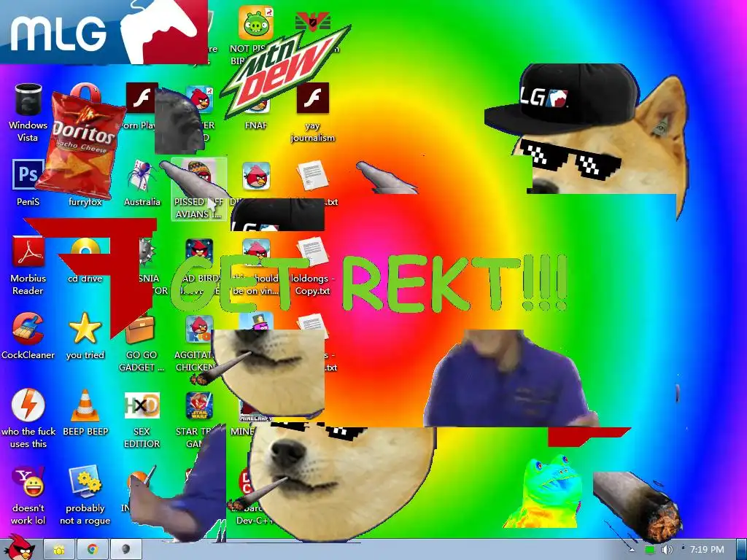Open the spiked mine desktop icon
The image size is (747, 560).
[x=145, y=252]
